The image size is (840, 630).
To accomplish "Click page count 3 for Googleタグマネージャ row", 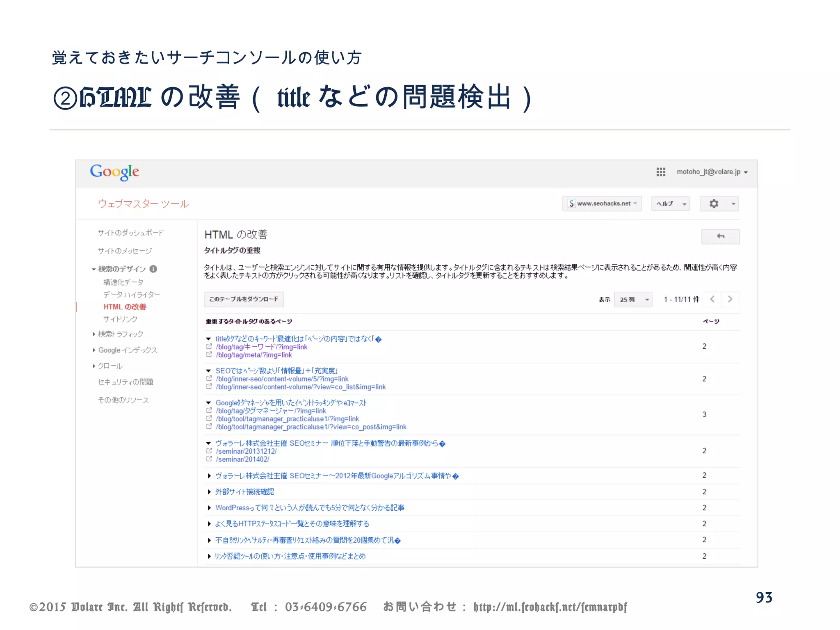I will point(704,414).
